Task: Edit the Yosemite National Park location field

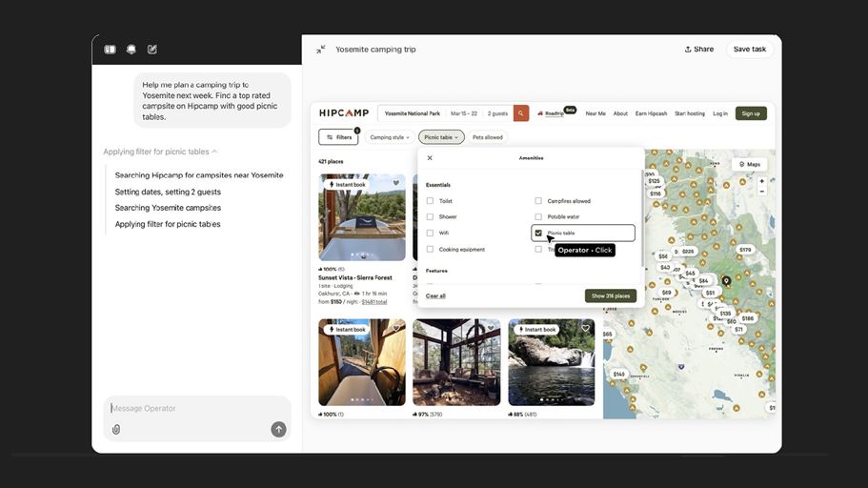Action: point(413,113)
